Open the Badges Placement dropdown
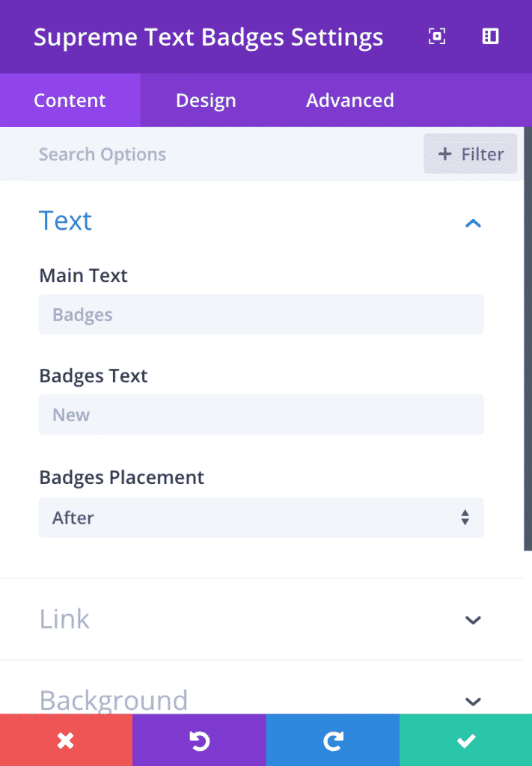 click(x=260, y=517)
